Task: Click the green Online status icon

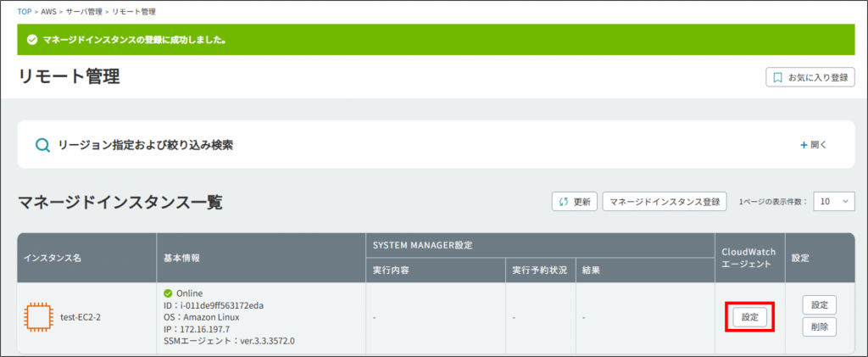Action: point(168,293)
